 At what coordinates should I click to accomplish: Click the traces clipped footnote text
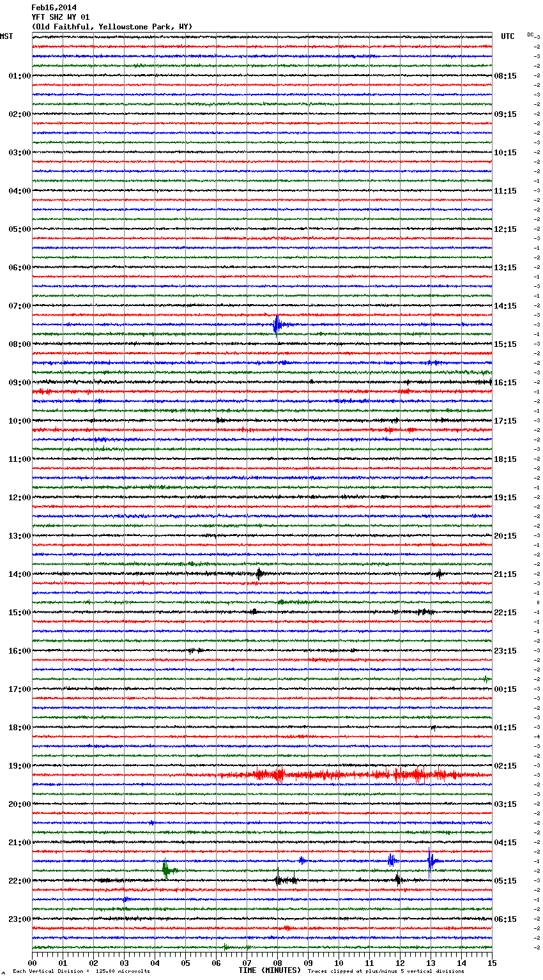[386, 972]
